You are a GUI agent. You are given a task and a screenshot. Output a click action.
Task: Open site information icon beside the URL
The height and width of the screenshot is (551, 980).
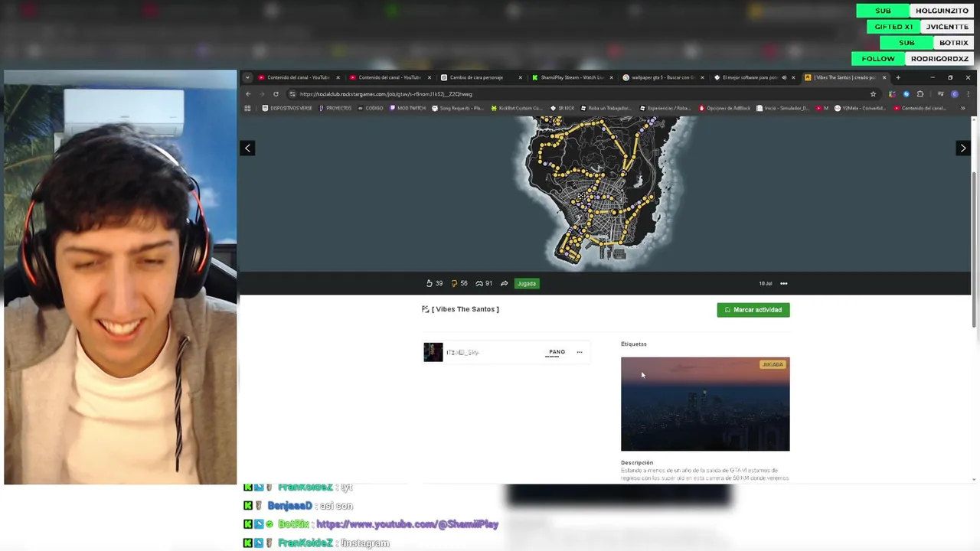292,94
